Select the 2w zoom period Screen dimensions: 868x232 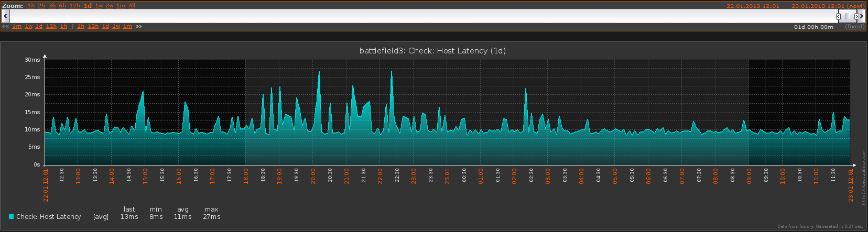(109, 6)
